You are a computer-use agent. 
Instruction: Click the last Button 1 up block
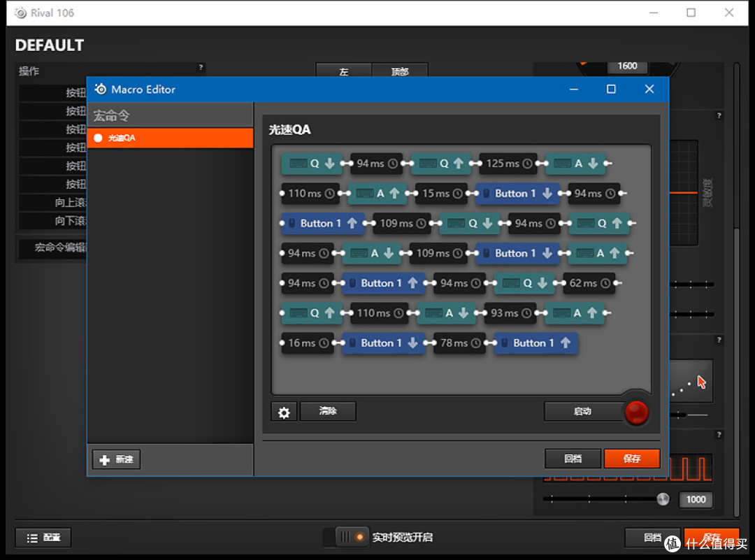[x=535, y=343]
